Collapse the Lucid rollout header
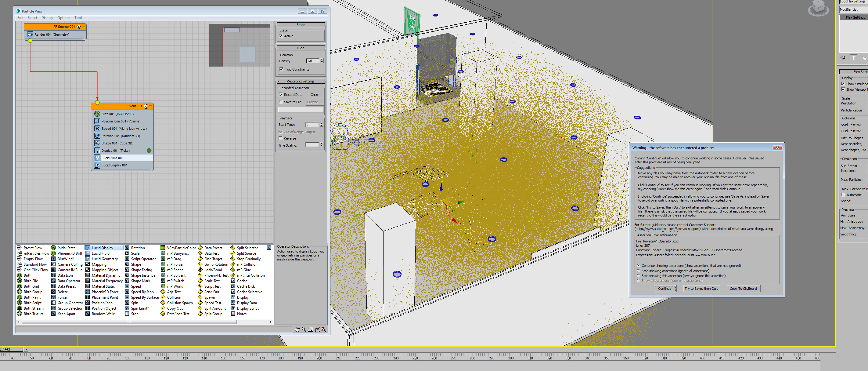Screen dimensions: 868x371 point(300,48)
